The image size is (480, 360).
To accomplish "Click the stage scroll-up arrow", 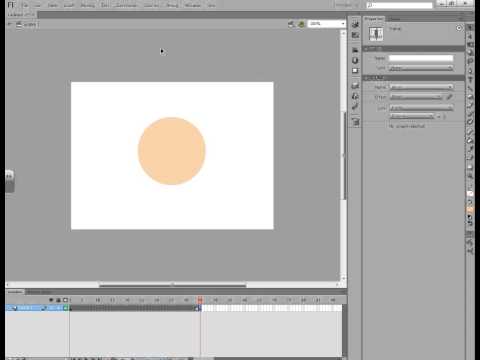I will point(343,33).
